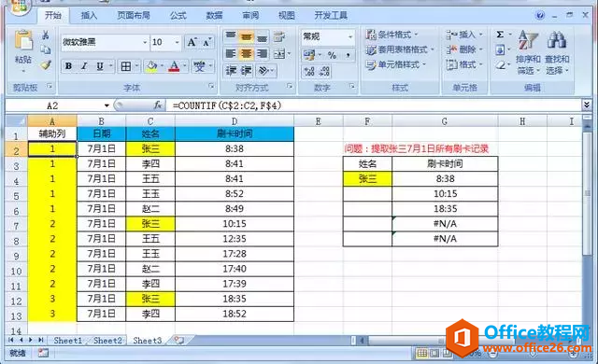
Task: Toggle italic formatting
Action: (84, 66)
